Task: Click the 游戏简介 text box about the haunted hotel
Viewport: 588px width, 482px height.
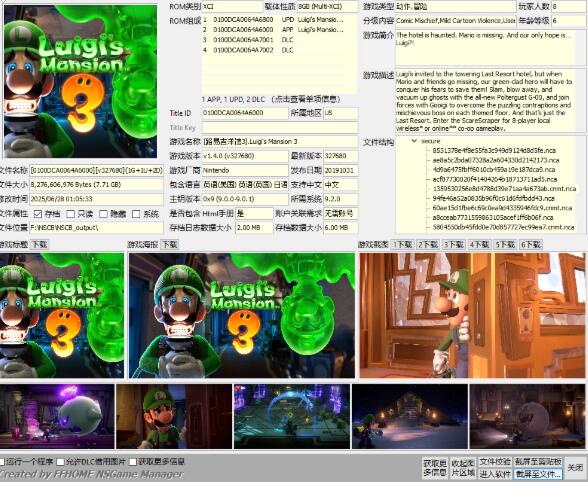Action: (490, 48)
